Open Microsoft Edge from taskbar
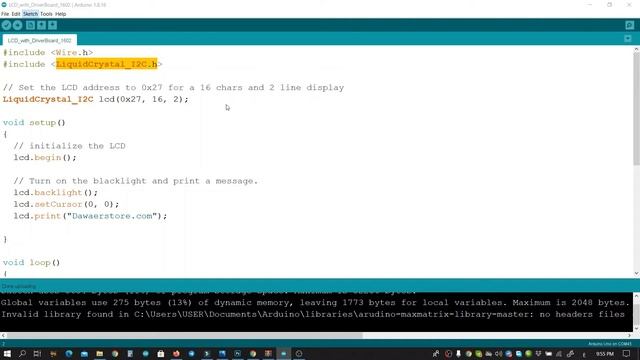The width and height of the screenshot is (640, 360). tap(69, 353)
